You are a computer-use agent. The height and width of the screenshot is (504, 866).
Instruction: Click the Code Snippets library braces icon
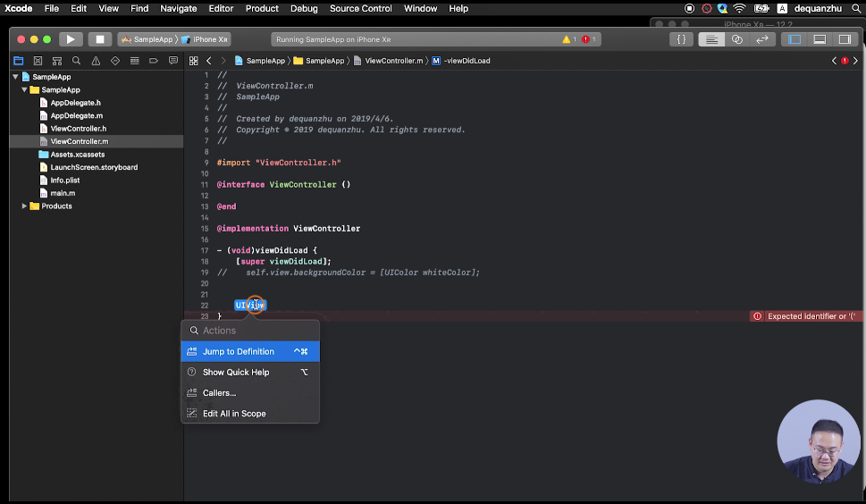coord(681,39)
